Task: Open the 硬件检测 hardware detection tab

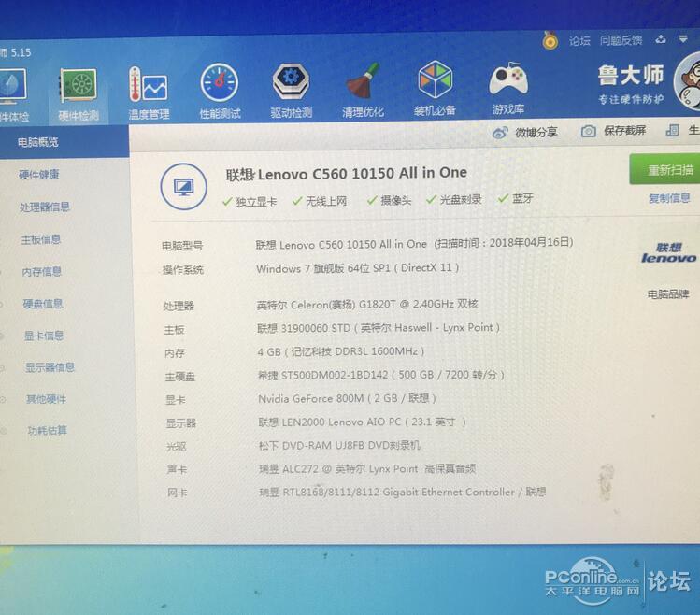Action: tap(79, 94)
